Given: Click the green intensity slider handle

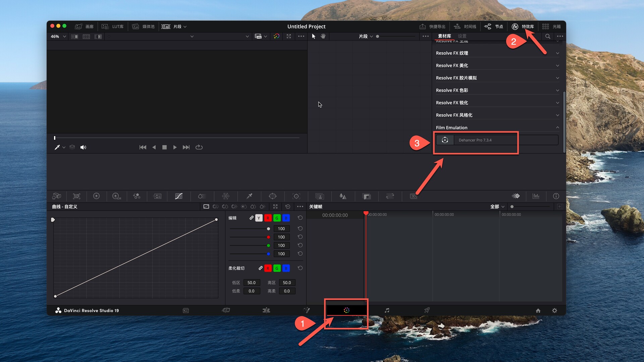Looking at the screenshot, I should click(268, 245).
